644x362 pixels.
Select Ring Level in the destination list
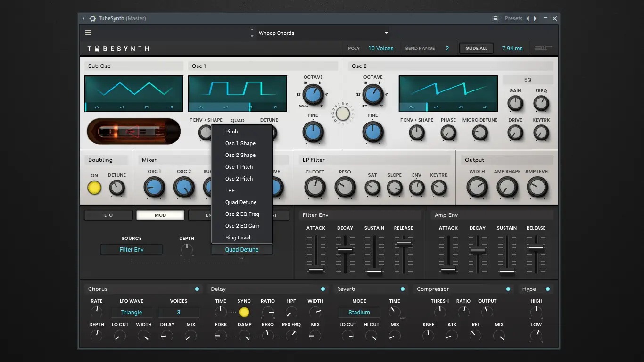point(238,238)
